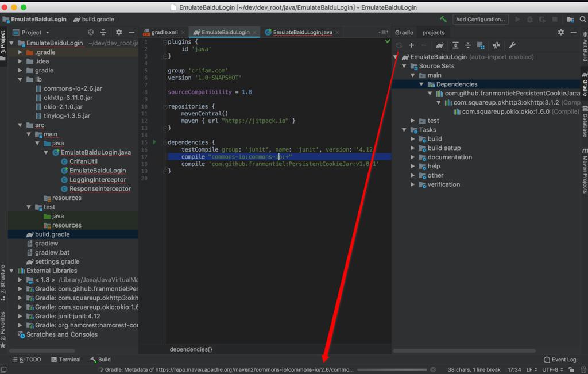Viewport: 588px width, 374px height.
Task: Expand the Gradle test source set
Action: coord(413,121)
